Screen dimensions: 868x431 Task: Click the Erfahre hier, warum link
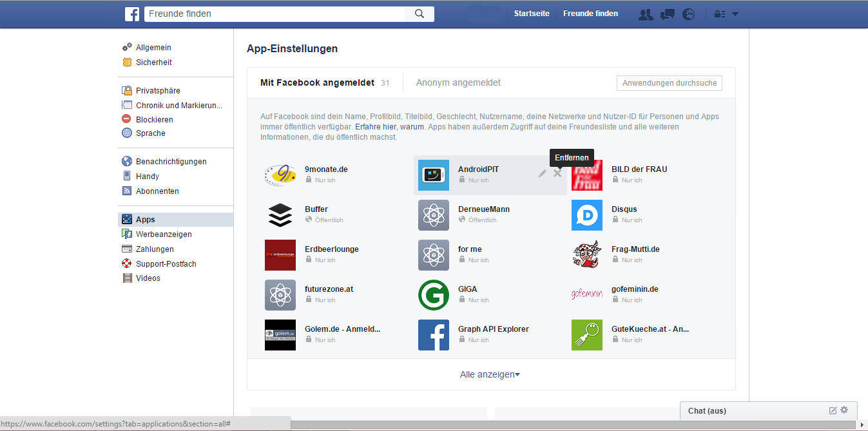coord(389,127)
